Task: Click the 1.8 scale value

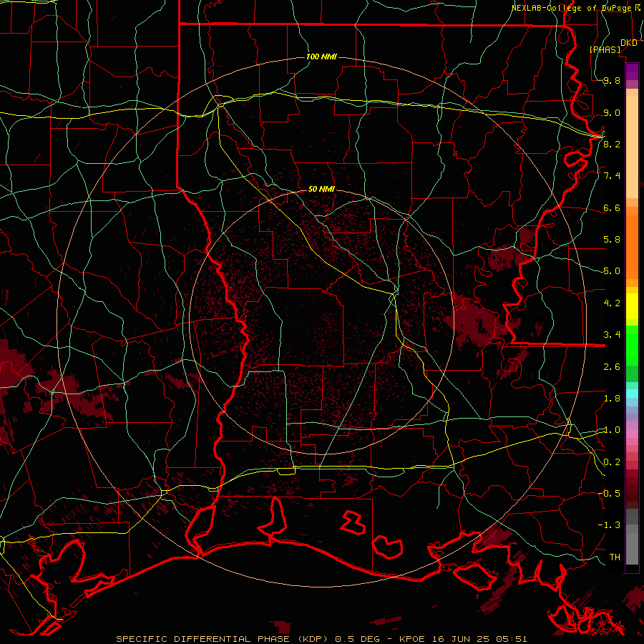Action: click(612, 399)
